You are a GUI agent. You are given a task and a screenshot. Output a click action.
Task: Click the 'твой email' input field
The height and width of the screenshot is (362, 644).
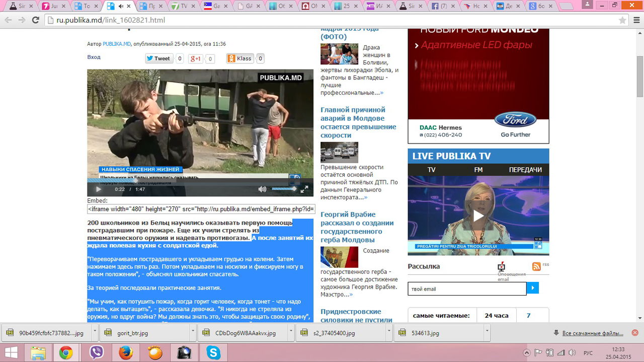pos(467,288)
